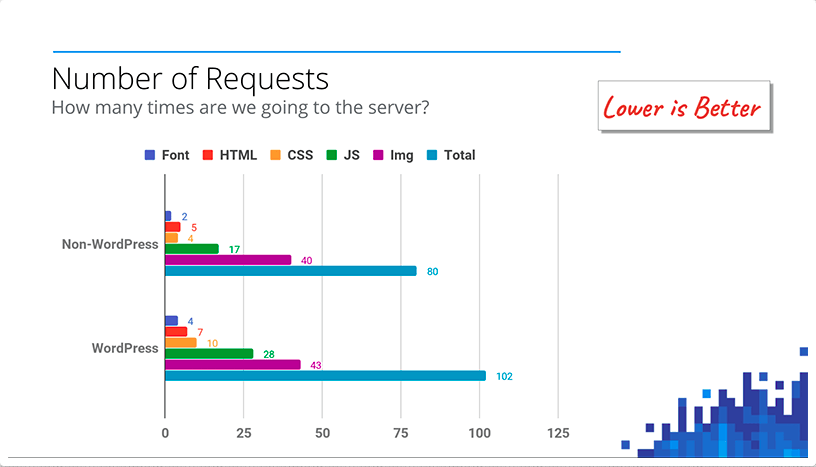Click the x-axis tick label 75
The image size is (816, 467).
click(x=401, y=433)
